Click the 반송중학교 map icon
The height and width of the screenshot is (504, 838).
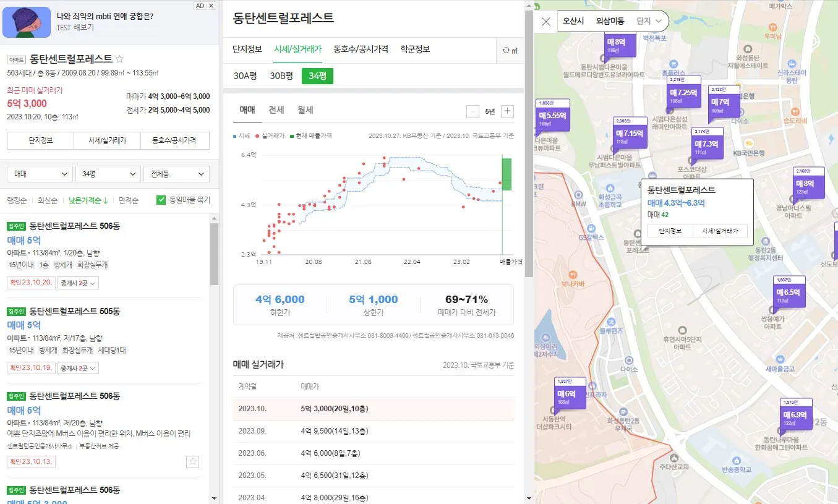click(x=736, y=460)
